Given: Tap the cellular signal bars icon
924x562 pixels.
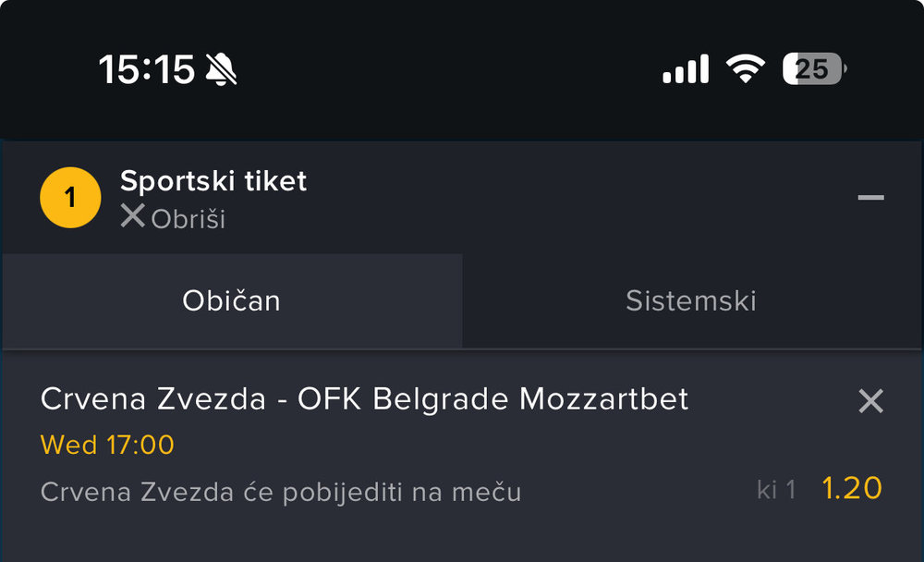Looking at the screenshot, I should pos(686,69).
